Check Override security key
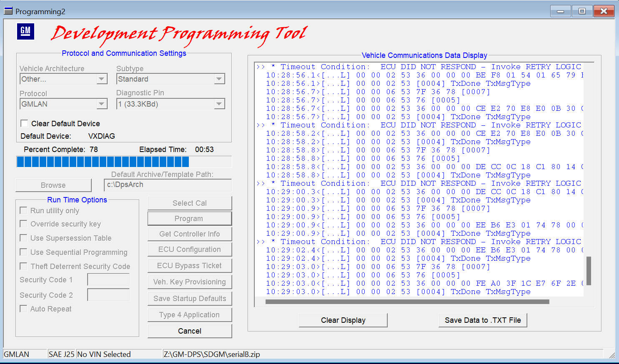The height and width of the screenshot is (364, 619). 24,224
